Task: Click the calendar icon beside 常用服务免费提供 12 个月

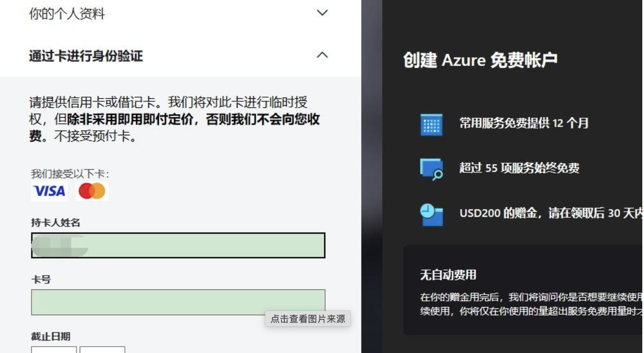Action: pyautogui.click(x=431, y=125)
